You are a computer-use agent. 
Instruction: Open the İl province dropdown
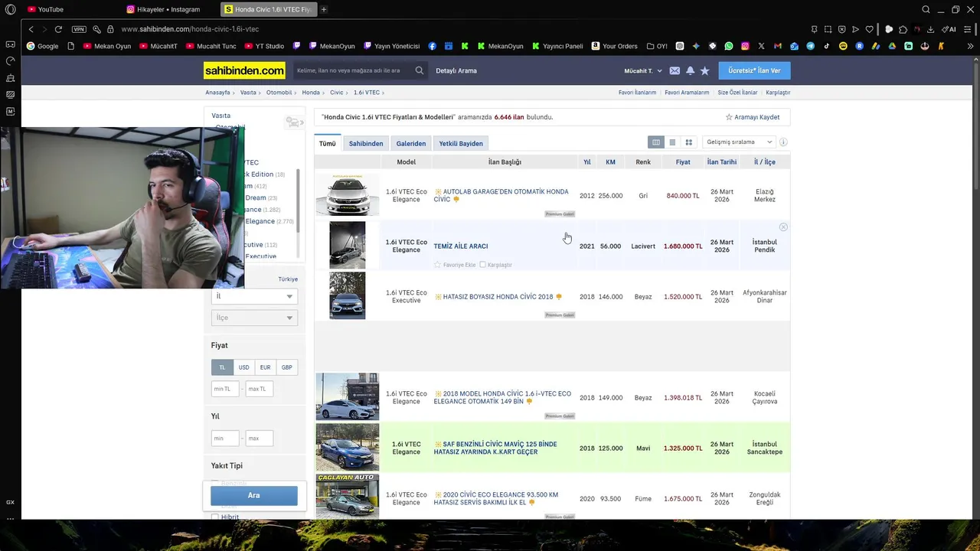tap(254, 296)
